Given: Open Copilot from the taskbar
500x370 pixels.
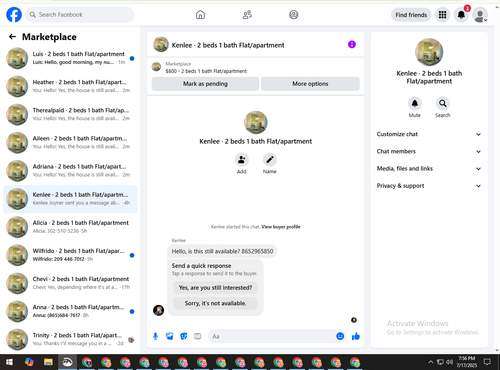Looking at the screenshot, I should click(29, 362).
